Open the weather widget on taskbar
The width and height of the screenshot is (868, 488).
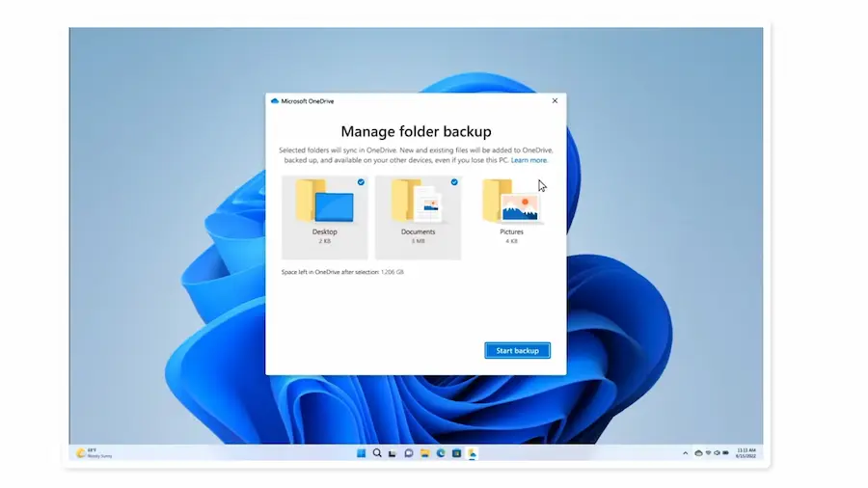[x=95, y=453]
